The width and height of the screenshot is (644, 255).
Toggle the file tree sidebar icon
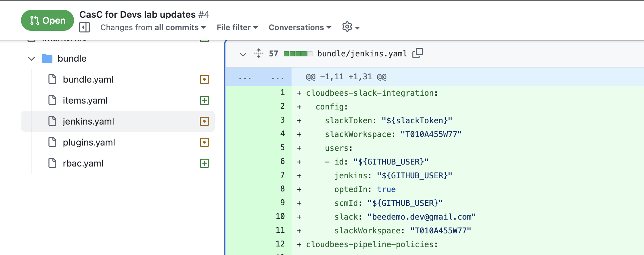point(85,27)
